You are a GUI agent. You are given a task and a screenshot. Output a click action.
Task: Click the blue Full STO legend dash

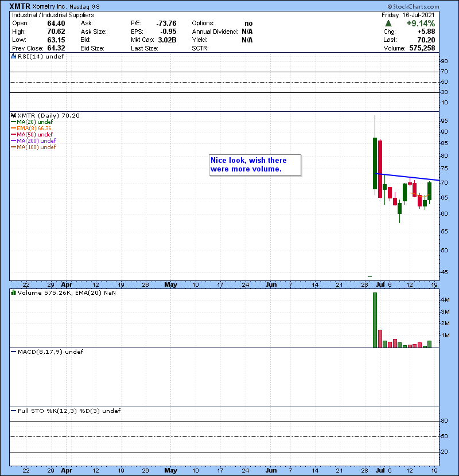pos(13,411)
